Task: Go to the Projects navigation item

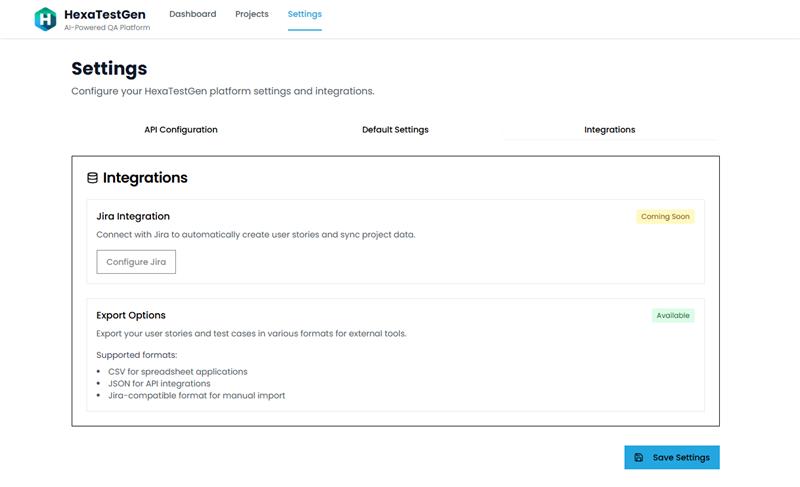Action: 252,15
